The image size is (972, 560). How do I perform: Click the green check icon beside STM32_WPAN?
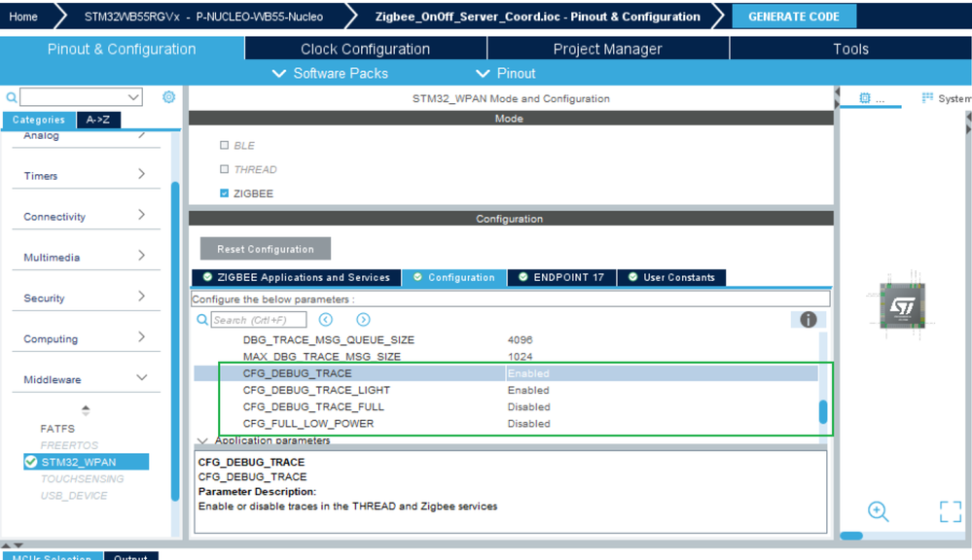pos(31,462)
